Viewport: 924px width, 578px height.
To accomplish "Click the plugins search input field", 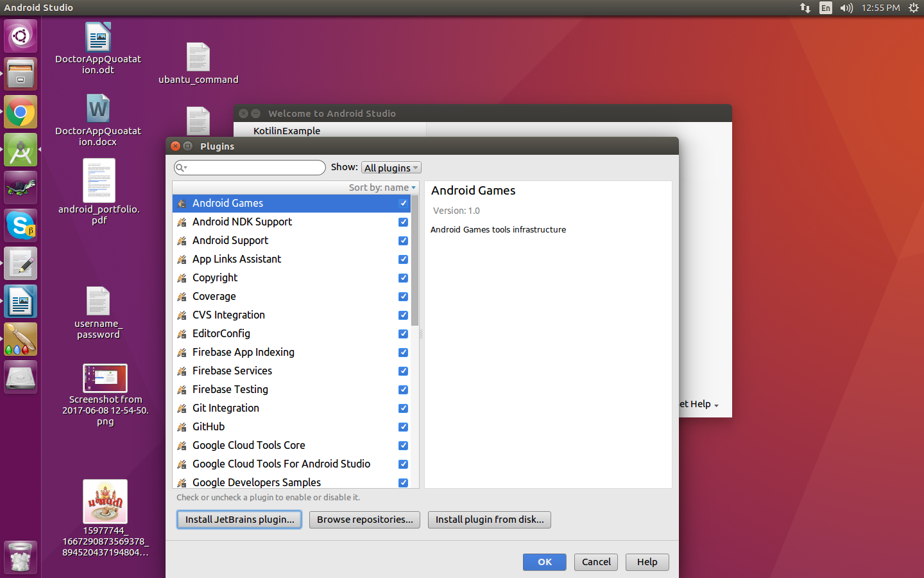I will tap(250, 168).
